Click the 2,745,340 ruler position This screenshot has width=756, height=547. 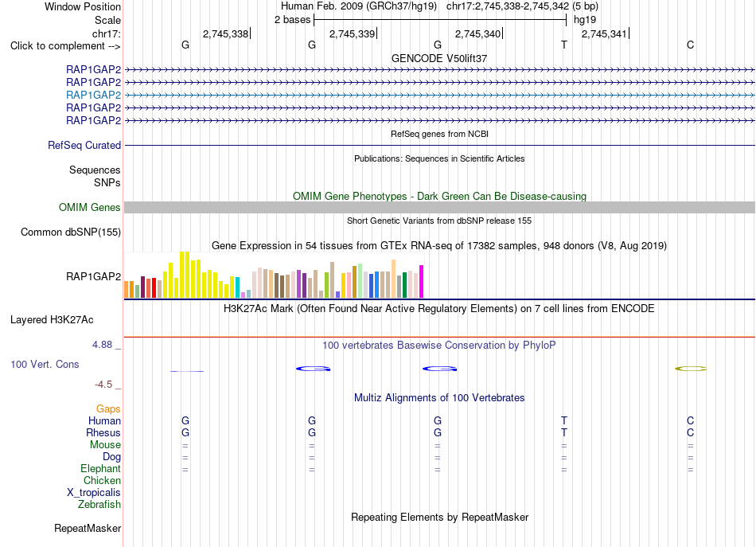(x=477, y=33)
